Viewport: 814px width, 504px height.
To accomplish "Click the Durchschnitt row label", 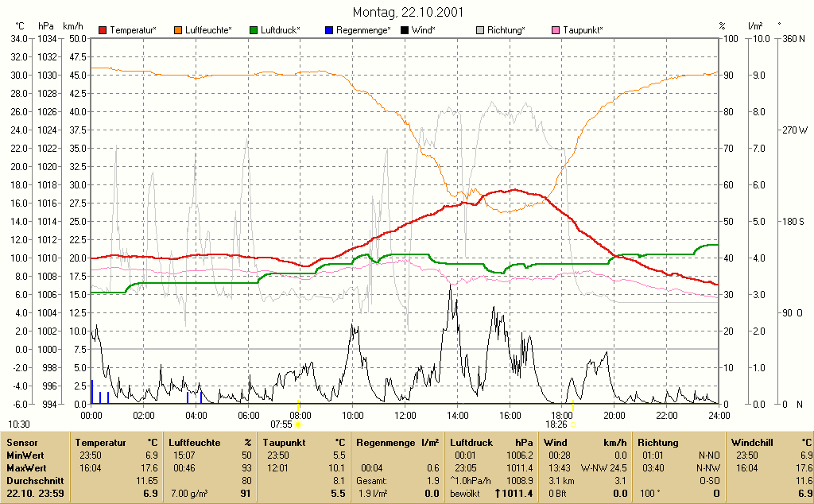I will [x=35, y=481].
